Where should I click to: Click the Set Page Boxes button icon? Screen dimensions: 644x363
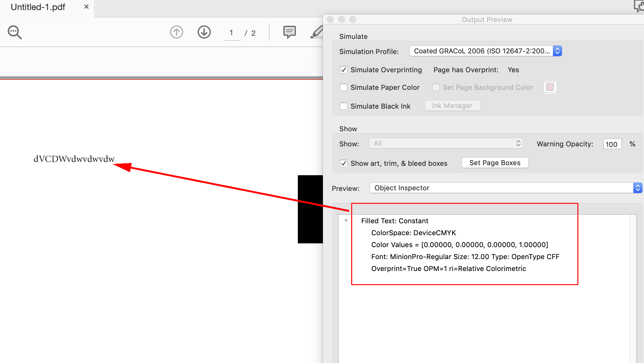[x=495, y=163]
